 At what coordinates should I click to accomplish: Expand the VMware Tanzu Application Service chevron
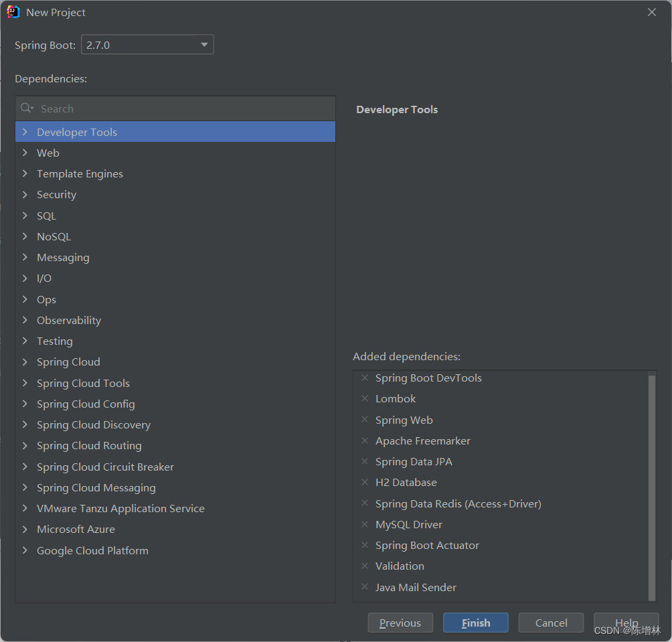click(25, 508)
